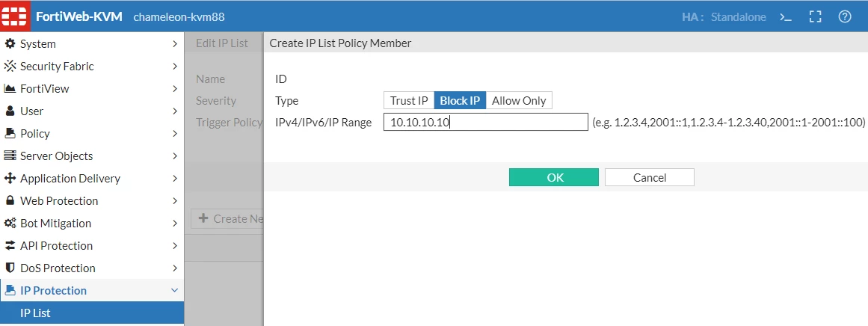
Task: Click the Application Delivery arrows icon
Action: coord(10,178)
